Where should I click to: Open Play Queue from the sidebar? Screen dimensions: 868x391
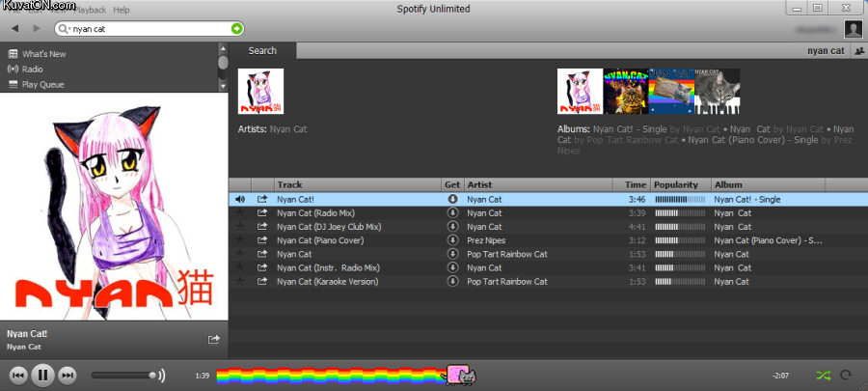41,85
